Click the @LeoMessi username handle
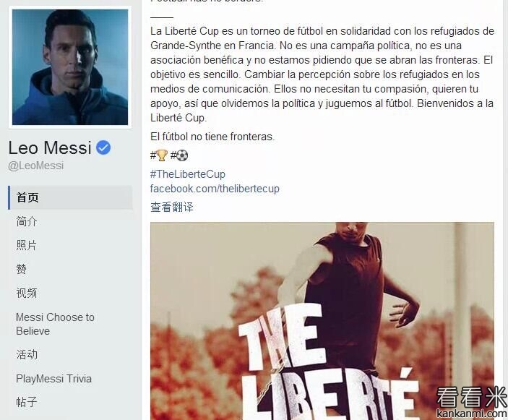The width and height of the screenshot is (508, 420). click(36, 166)
